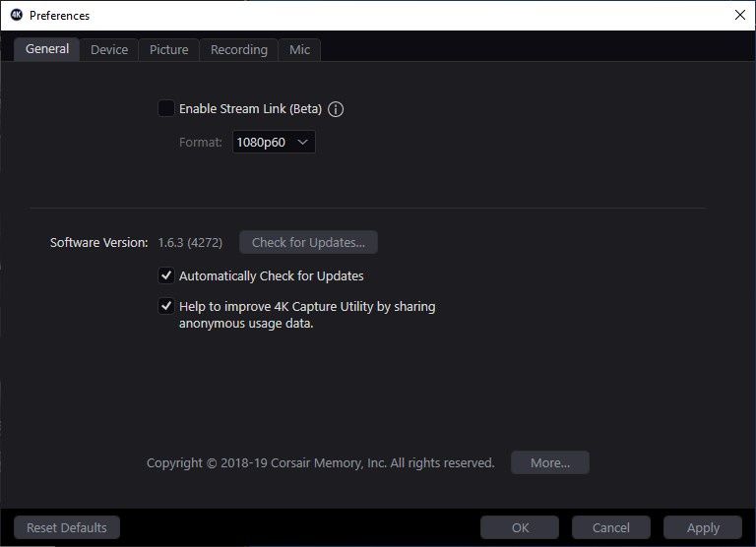Screen dimensions: 756x547
Task: Click the Apply button
Action: [703, 527]
